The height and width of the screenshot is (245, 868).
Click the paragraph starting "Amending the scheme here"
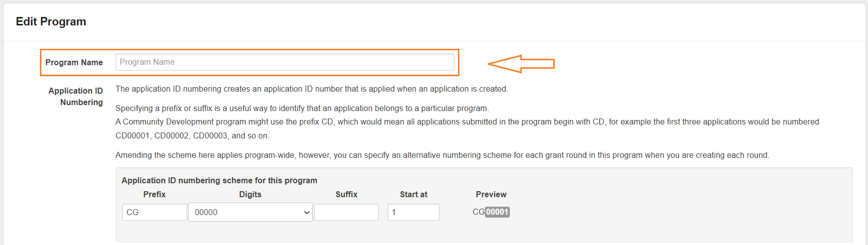442,155
